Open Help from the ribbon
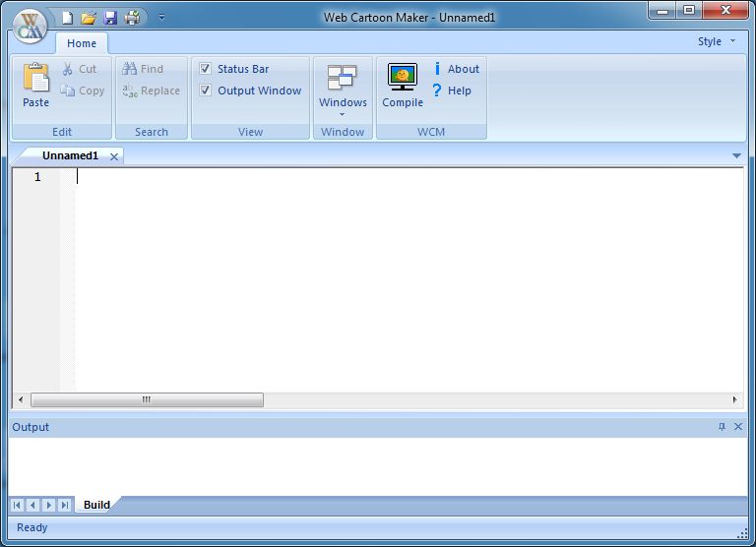Viewport: 756px width, 547px height. (452, 91)
